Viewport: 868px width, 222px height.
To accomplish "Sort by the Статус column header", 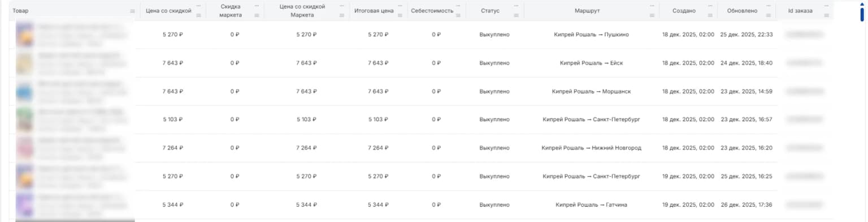I will click(x=490, y=11).
